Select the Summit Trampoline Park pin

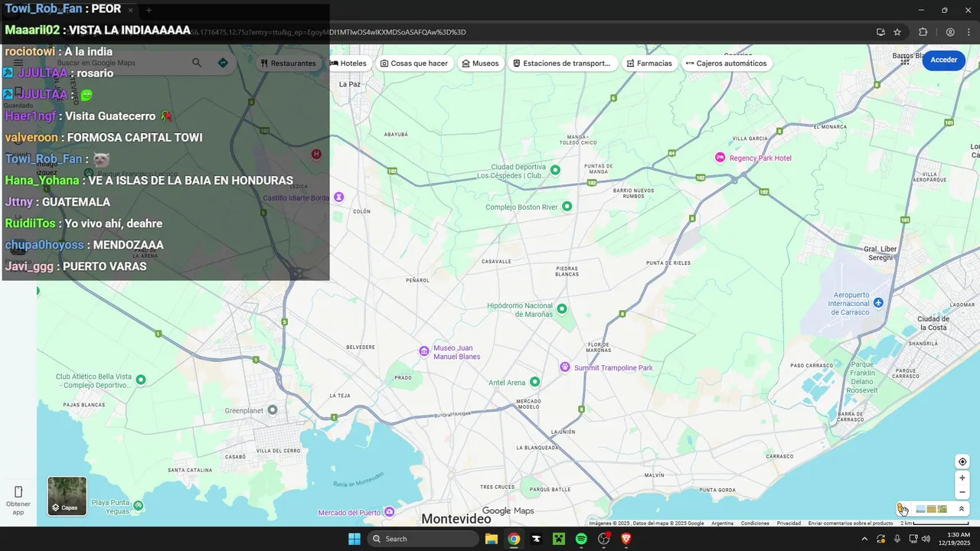[565, 367]
